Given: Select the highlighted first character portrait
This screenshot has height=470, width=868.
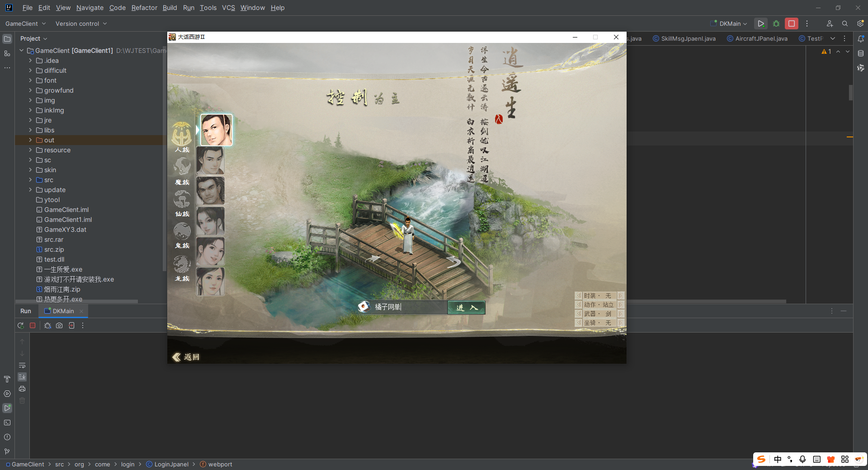Looking at the screenshot, I should pyautogui.click(x=217, y=130).
